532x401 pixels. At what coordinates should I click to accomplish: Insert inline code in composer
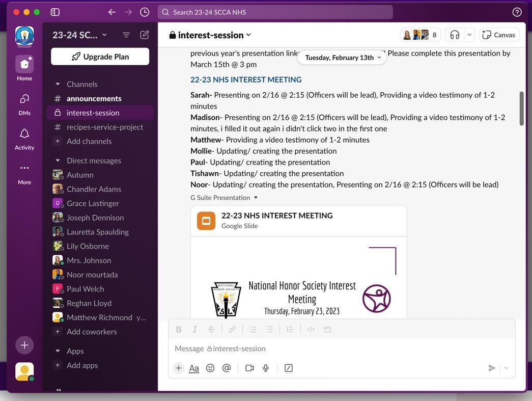pos(311,329)
